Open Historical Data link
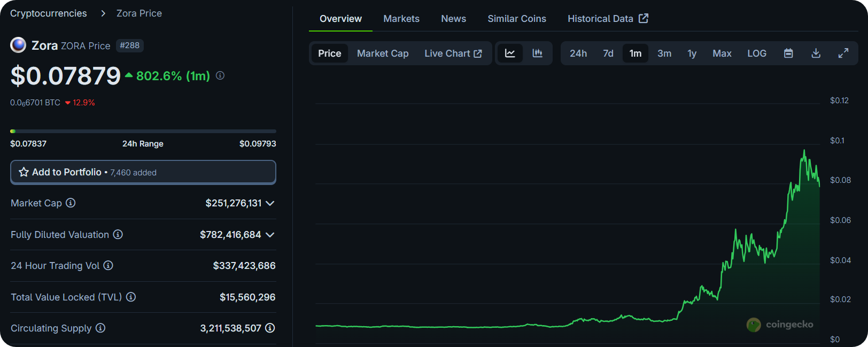The width and height of the screenshot is (868, 347). click(x=607, y=19)
